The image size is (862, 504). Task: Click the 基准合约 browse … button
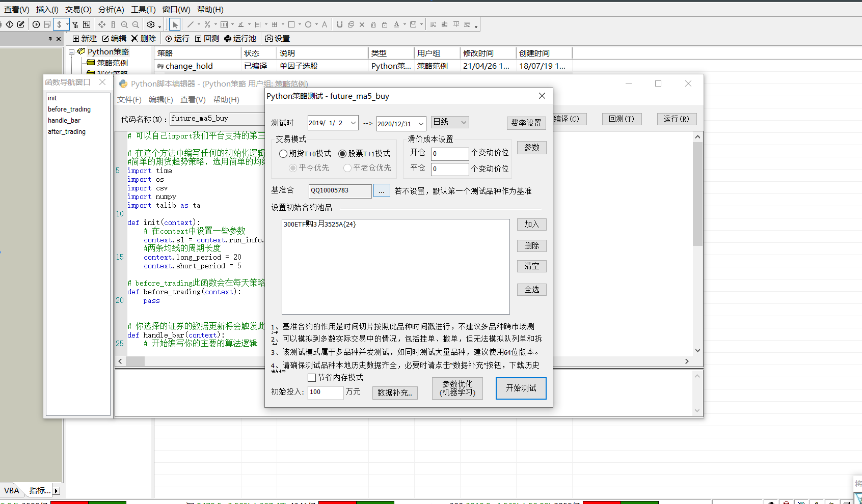pos(382,191)
